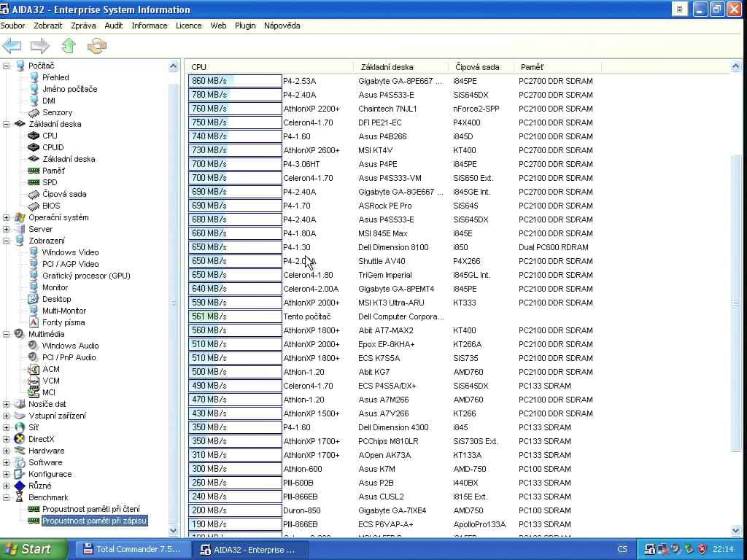Switch to Total Commander taskbar button
Screen dimensions: 747x560
133,550
